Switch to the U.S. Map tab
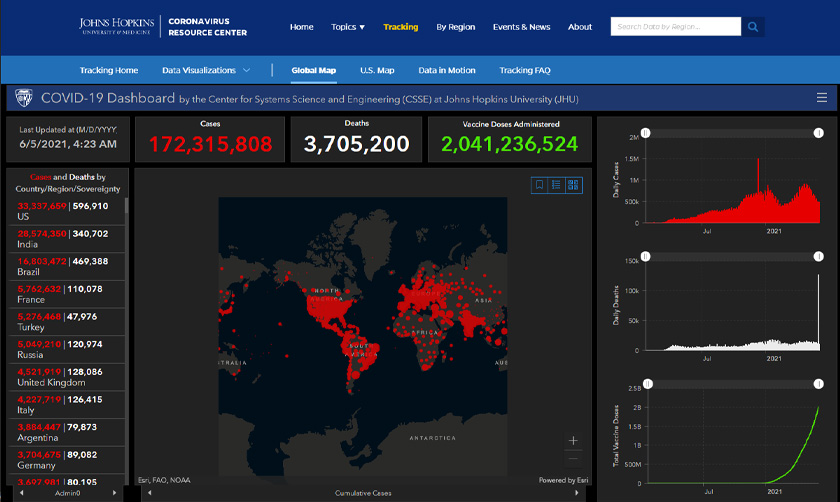 point(377,70)
